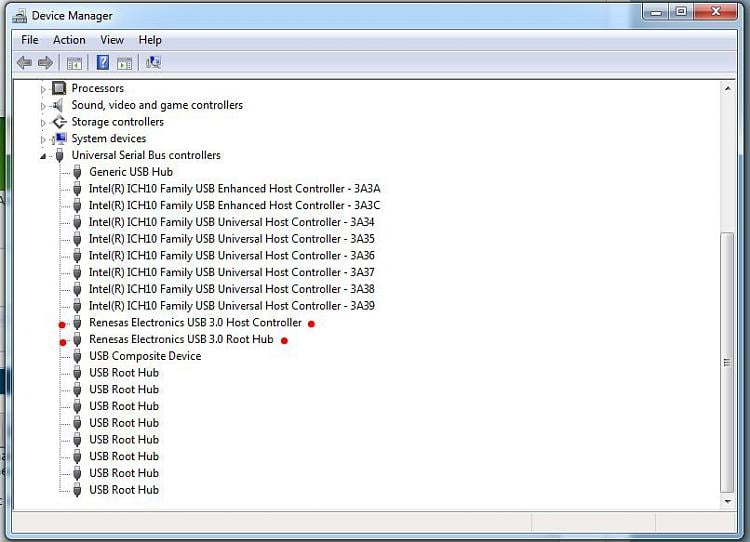Select Sound, video and game controllers
This screenshot has height=542, width=750.
[x=157, y=105]
